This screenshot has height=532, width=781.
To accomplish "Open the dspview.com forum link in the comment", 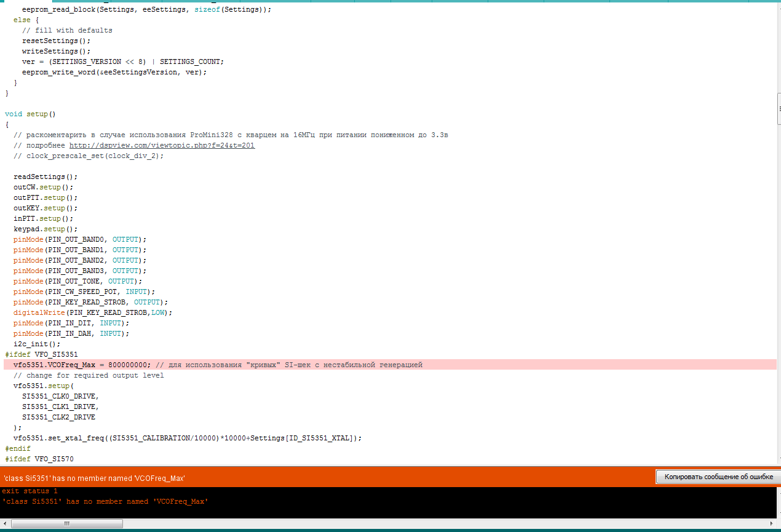I will (162, 145).
